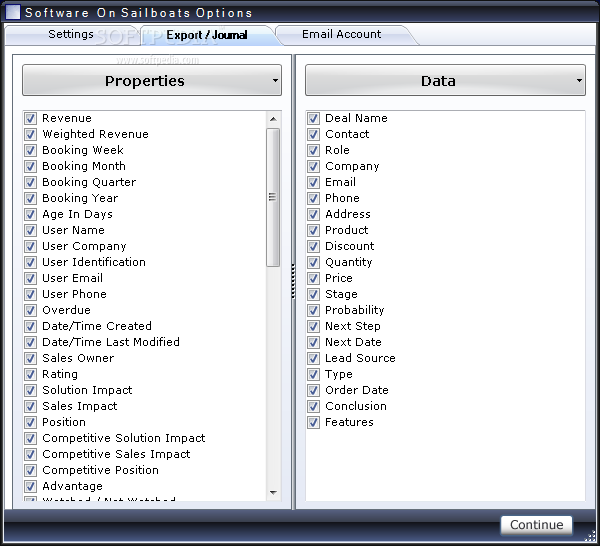Uncheck the Deal Name checkbox
600x546 pixels.
click(x=313, y=118)
